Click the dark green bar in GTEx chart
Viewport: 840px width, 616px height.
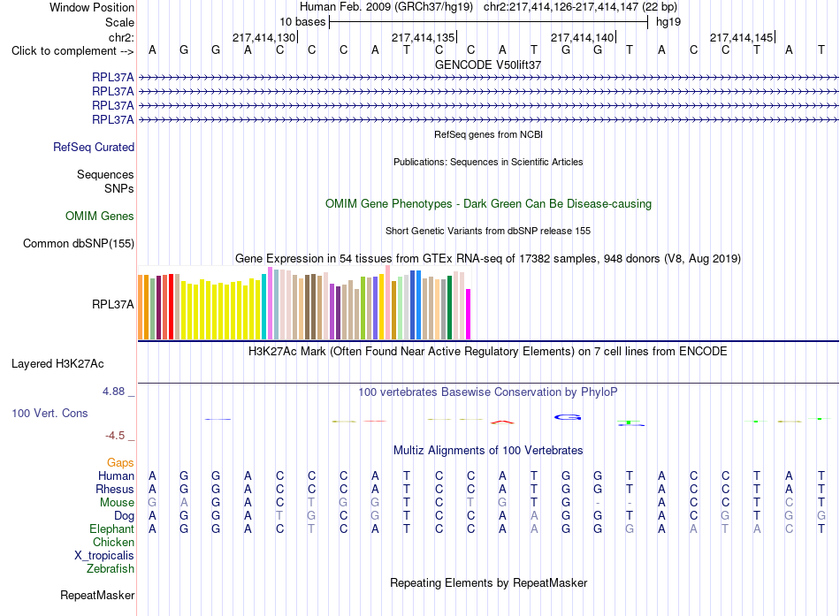coord(449,308)
